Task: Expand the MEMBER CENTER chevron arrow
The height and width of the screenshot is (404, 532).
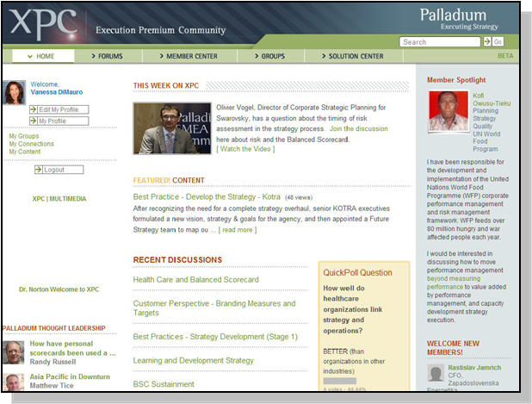Action: 162,56
